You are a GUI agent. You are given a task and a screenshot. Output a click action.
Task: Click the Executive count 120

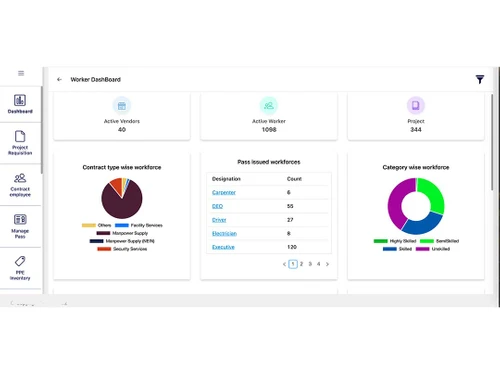pyautogui.click(x=292, y=247)
